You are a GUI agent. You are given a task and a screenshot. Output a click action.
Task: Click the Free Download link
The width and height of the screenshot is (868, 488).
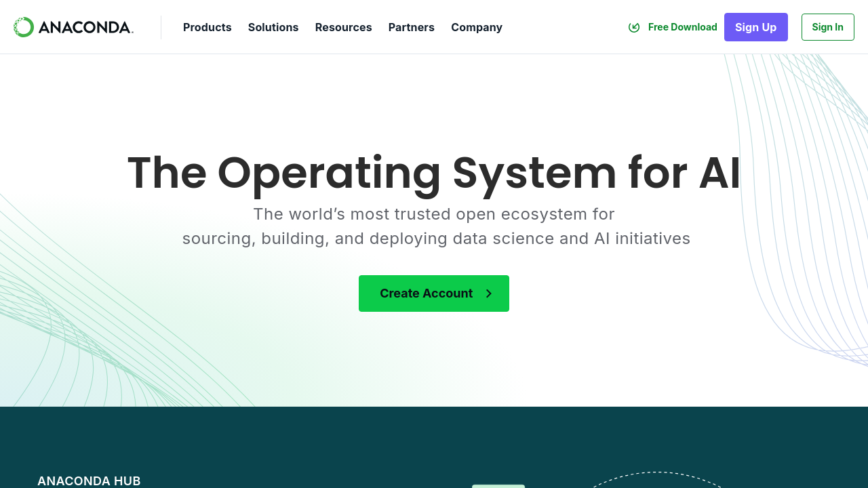point(673,27)
